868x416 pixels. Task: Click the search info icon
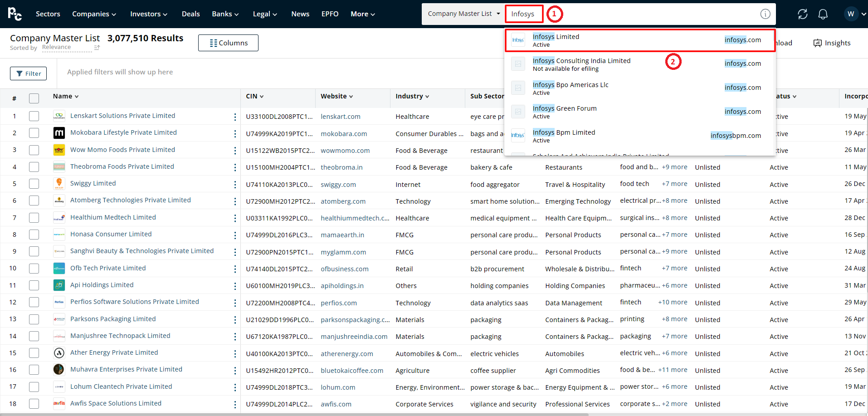tap(765, 14)
